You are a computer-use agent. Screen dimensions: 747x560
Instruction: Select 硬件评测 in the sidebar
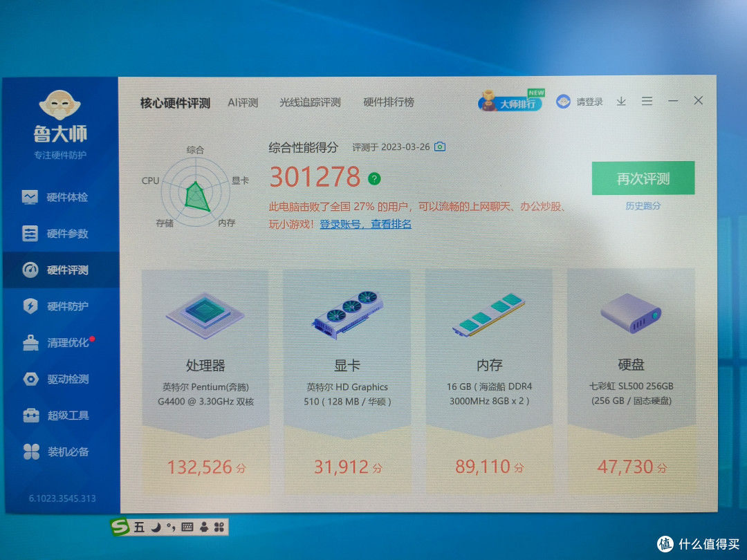tap(60, 270)
